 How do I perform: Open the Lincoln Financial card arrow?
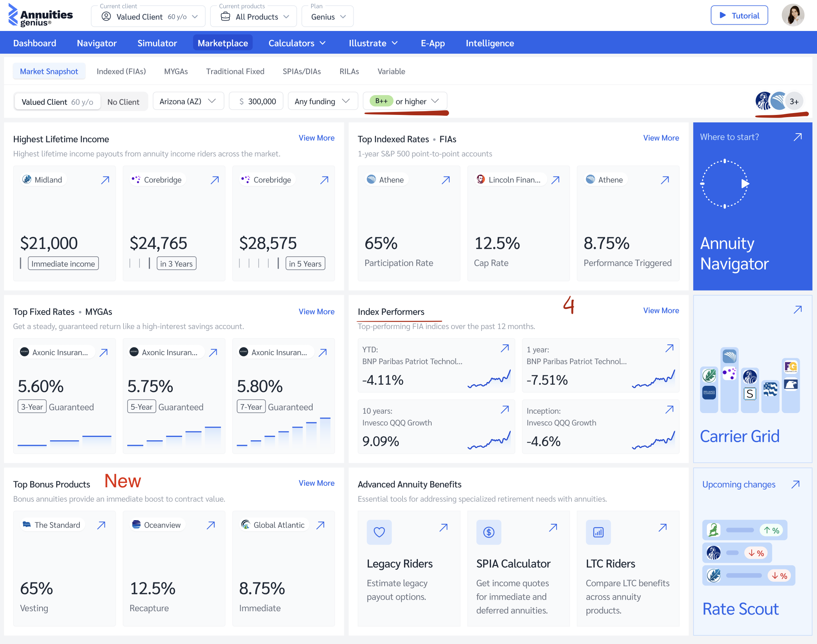555,180
